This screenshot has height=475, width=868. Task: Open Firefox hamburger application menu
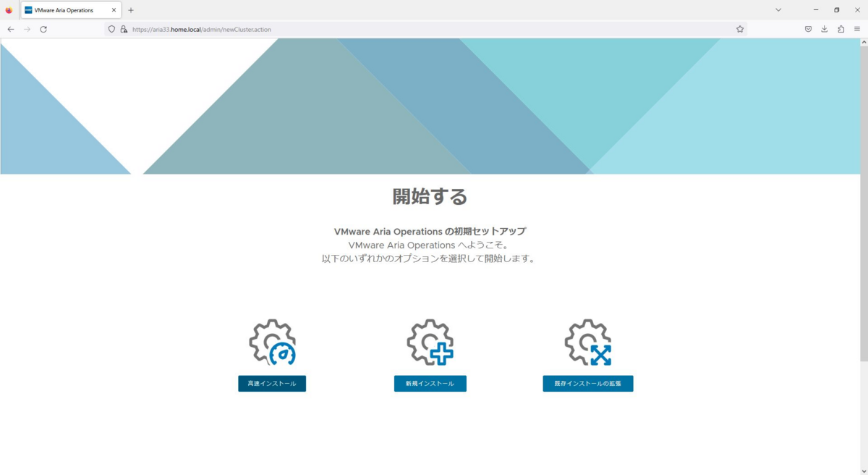pos(857,29)
